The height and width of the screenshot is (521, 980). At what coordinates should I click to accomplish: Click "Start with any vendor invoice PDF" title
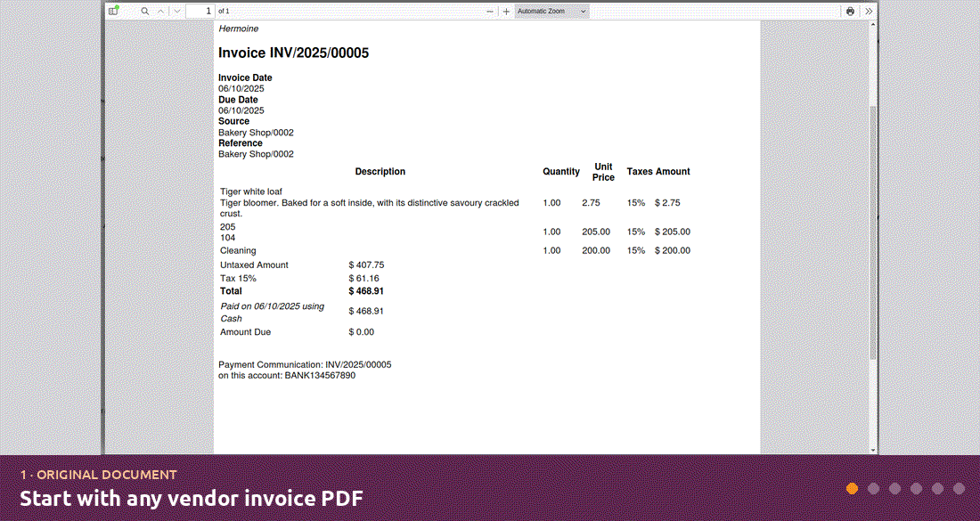(x=192, y=499)
